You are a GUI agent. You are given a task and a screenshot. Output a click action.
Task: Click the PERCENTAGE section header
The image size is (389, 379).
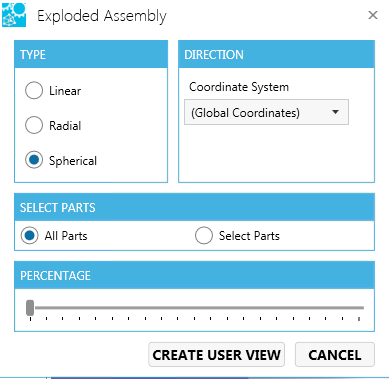194,275
